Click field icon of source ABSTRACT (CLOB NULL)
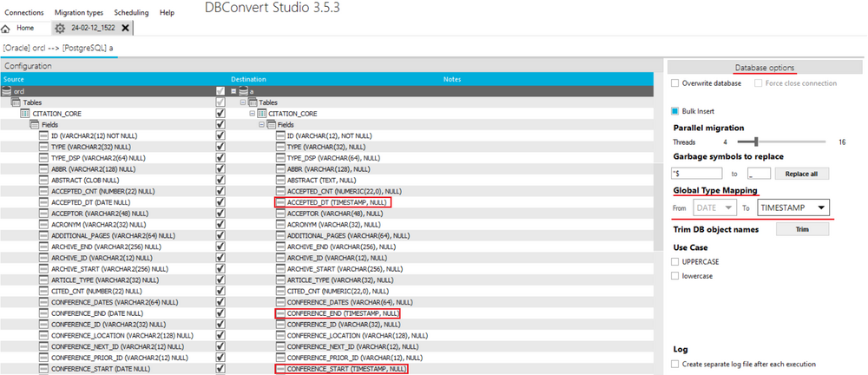The height and width of the screenshot is (375, 868). tap(43, 180)
